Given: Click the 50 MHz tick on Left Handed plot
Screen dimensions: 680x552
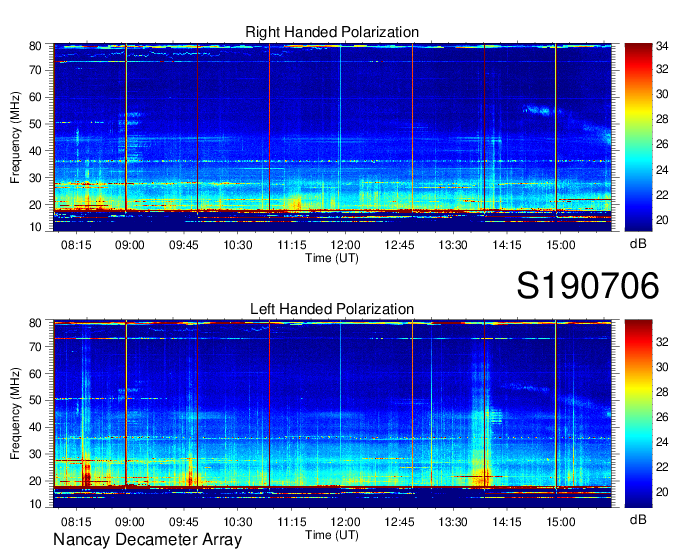Looking at the screenshot, I should (35, 400).
